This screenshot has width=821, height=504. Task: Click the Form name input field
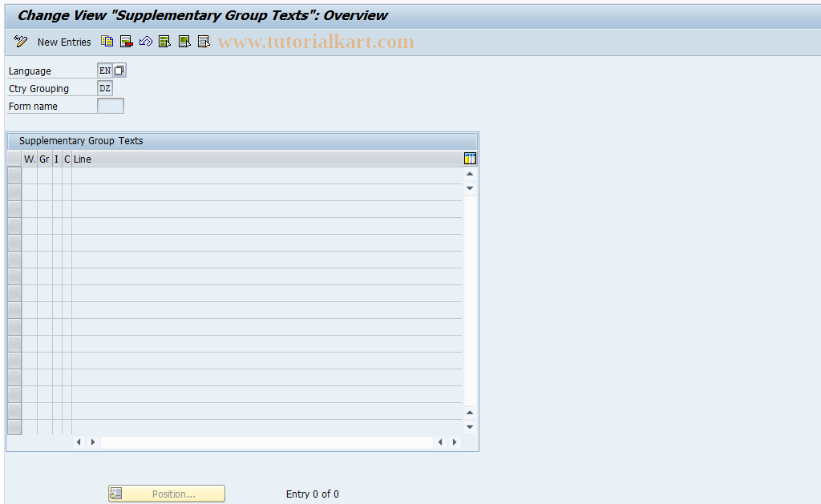[x=111, y=106]
